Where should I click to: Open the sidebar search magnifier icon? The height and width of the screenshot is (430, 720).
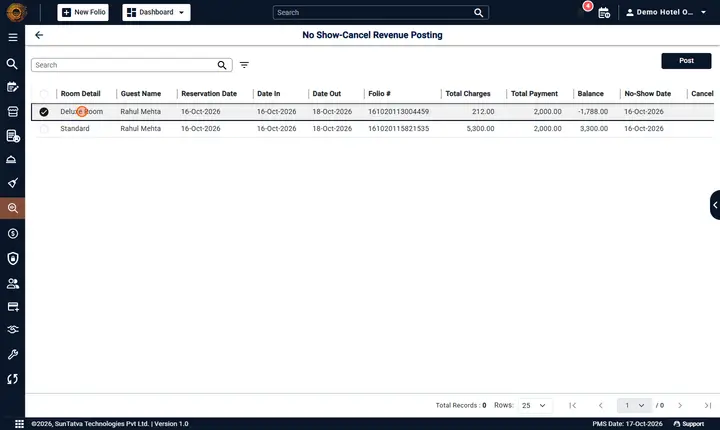coord(12,64)
